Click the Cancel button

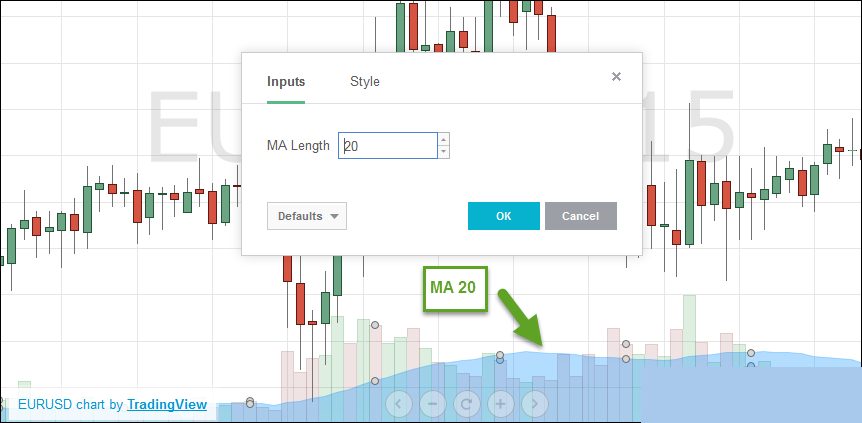(x=581, y=216)
